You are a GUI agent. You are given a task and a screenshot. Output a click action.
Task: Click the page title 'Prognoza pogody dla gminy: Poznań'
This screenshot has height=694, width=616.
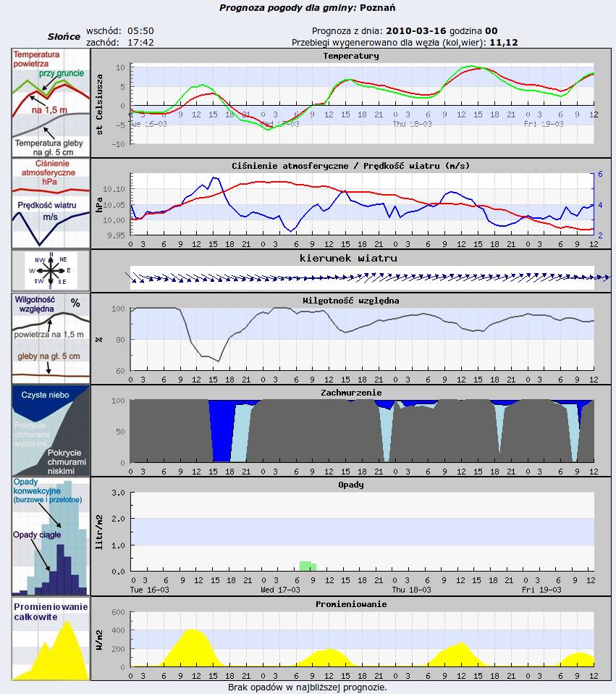308,7
